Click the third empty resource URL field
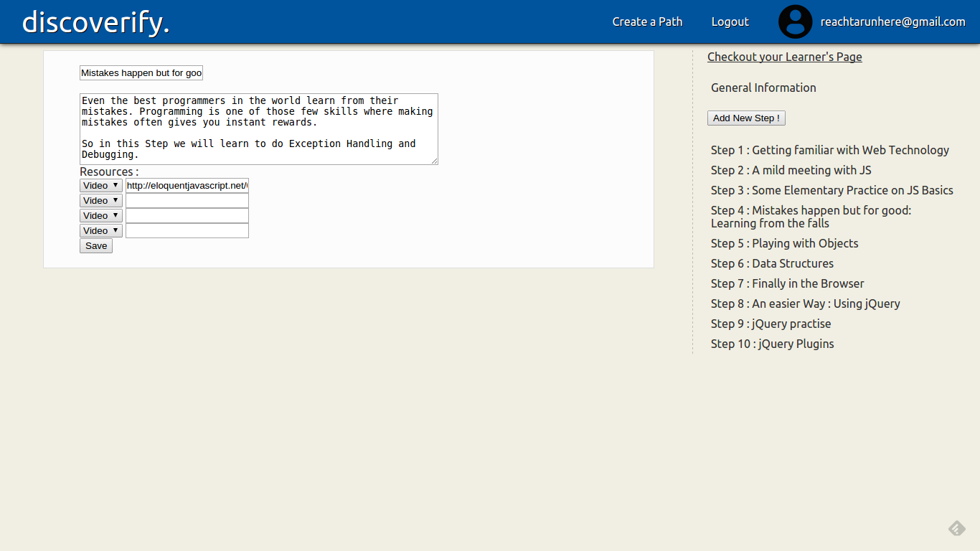Image resolution: width=980 pixels, height=551 pixels. pyautogui.click(x=187, y=215)
